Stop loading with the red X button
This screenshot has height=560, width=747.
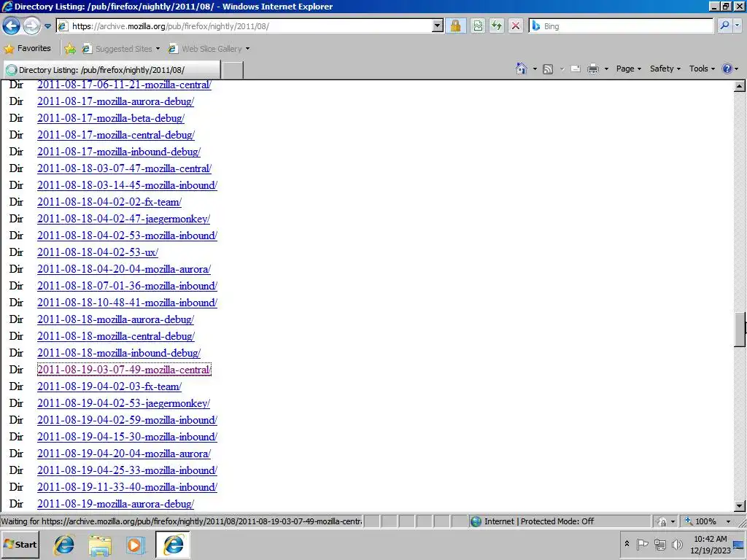pos(516,26)
